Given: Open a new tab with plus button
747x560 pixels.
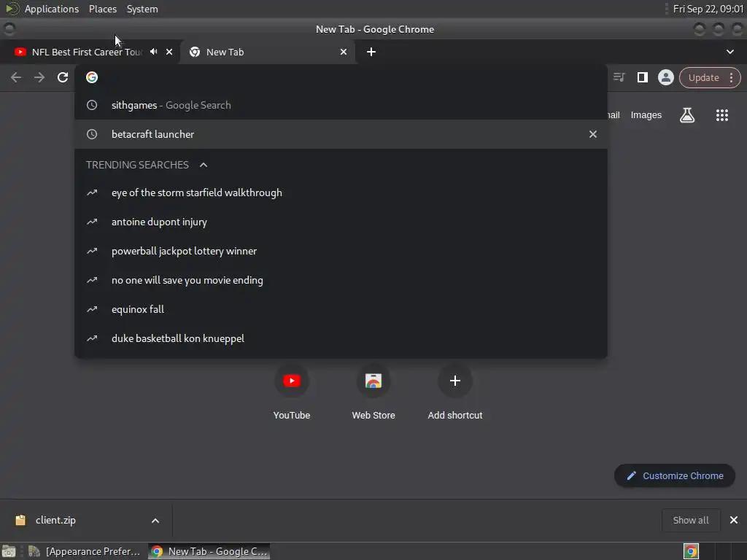Looking at the screenshot, I should [371, 52].
